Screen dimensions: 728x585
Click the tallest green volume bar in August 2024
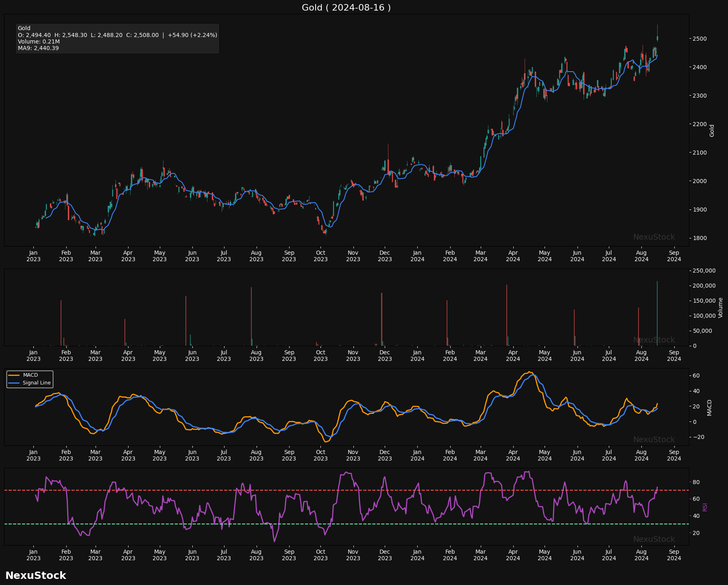[x=657, y=313]
